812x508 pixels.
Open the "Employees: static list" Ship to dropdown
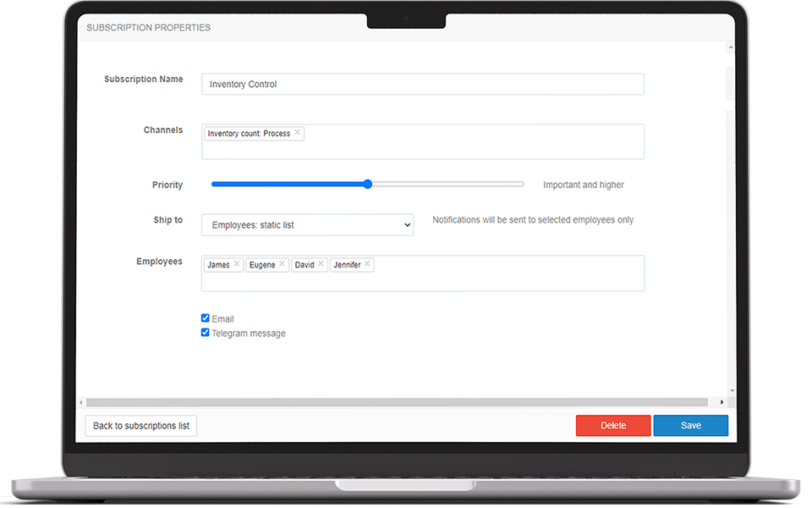coord(306,224)
